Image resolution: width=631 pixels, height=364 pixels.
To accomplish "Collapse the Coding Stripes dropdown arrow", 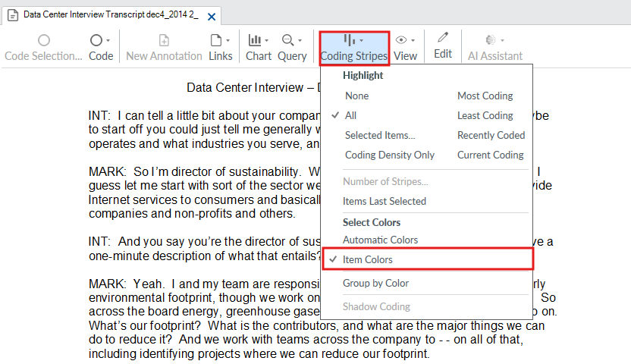I will click(x=361, y=41).
